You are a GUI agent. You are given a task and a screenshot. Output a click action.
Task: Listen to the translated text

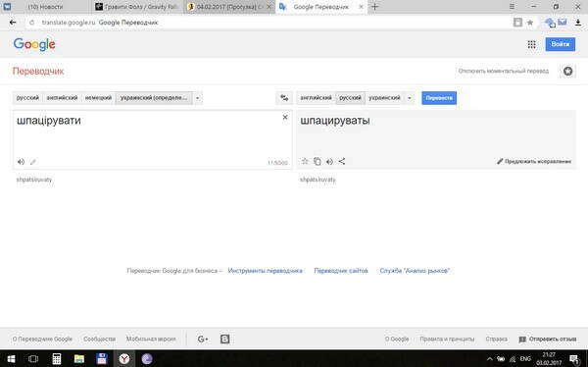coord(329,162)
